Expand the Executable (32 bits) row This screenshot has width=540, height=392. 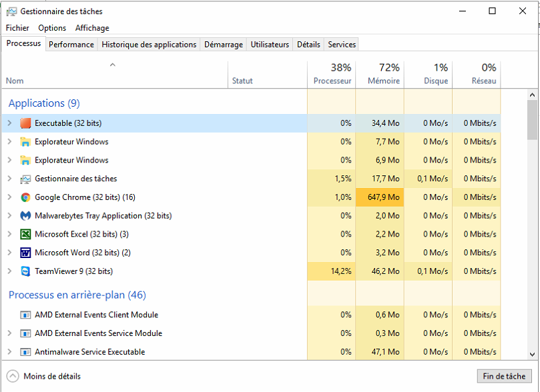coord(9,123)
